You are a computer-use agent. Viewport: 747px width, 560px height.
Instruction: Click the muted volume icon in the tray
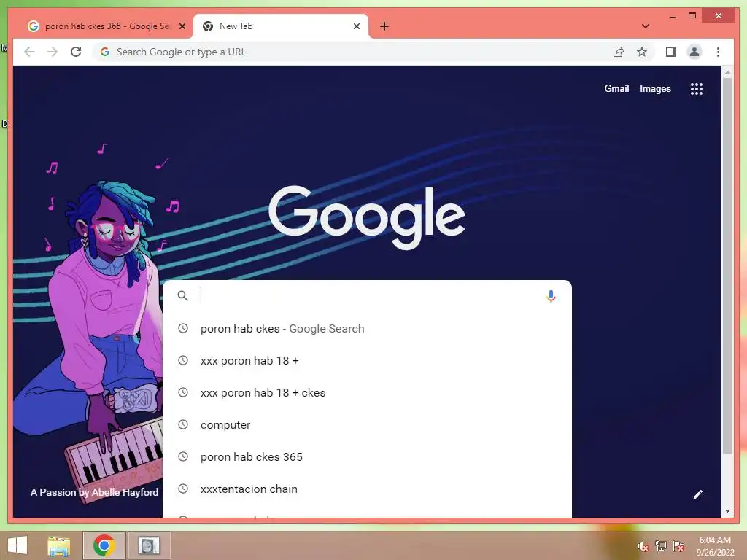tap(643, 546)
